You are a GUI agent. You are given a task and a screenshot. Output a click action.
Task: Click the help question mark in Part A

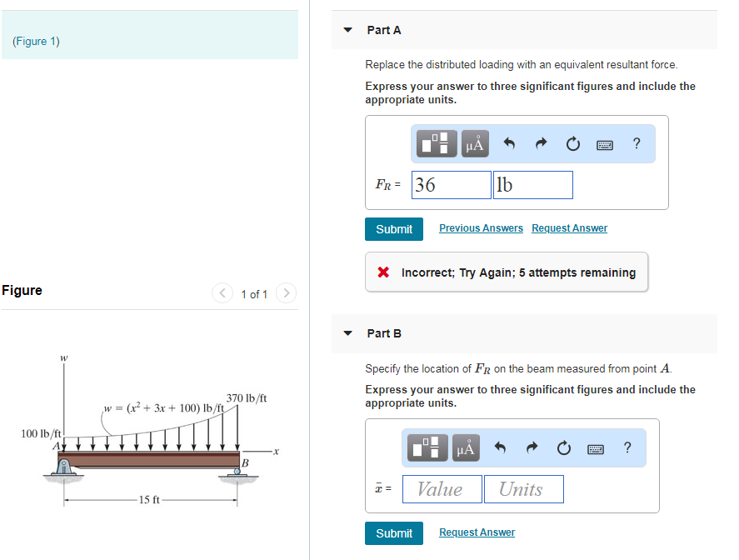636,143
